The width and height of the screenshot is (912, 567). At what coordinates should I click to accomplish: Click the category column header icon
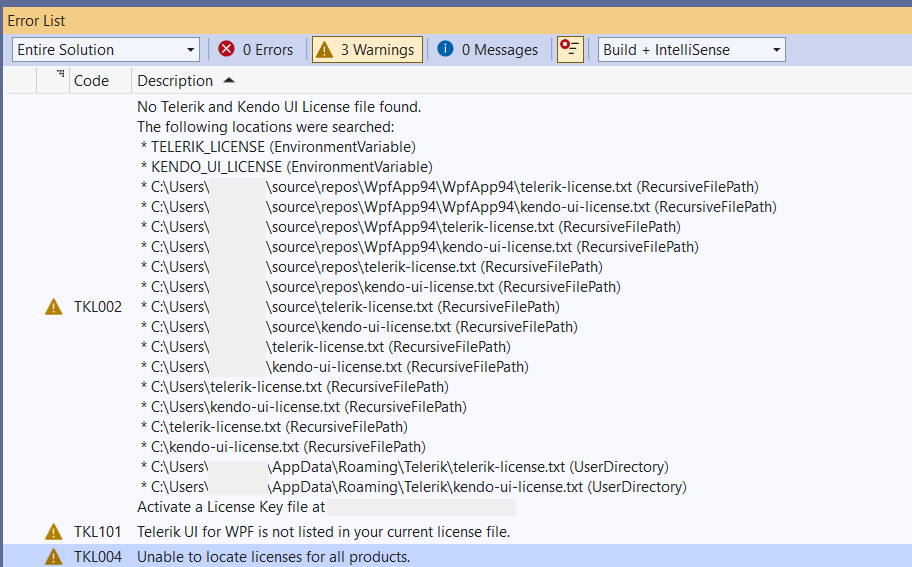coord(60,74)
